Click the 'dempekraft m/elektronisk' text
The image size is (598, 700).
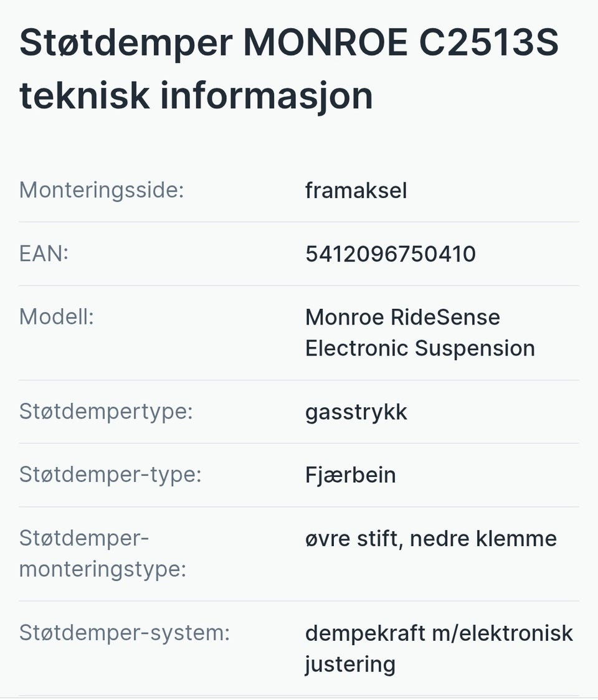pos(439,633)
